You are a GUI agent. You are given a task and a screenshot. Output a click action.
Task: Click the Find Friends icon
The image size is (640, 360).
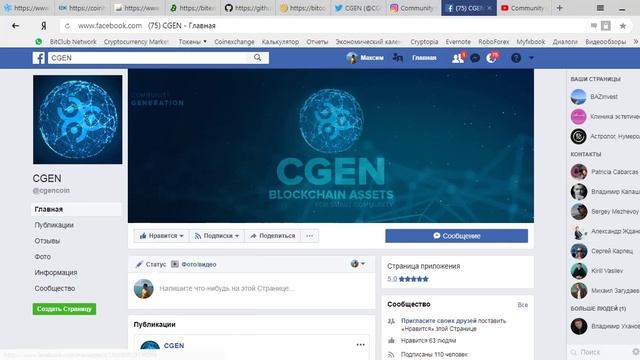(x=398, y=58)
